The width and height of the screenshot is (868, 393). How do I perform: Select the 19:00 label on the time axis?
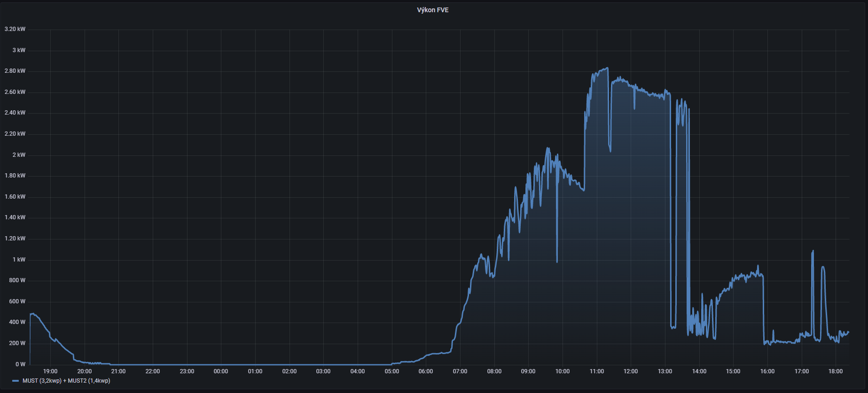(50, 371)
